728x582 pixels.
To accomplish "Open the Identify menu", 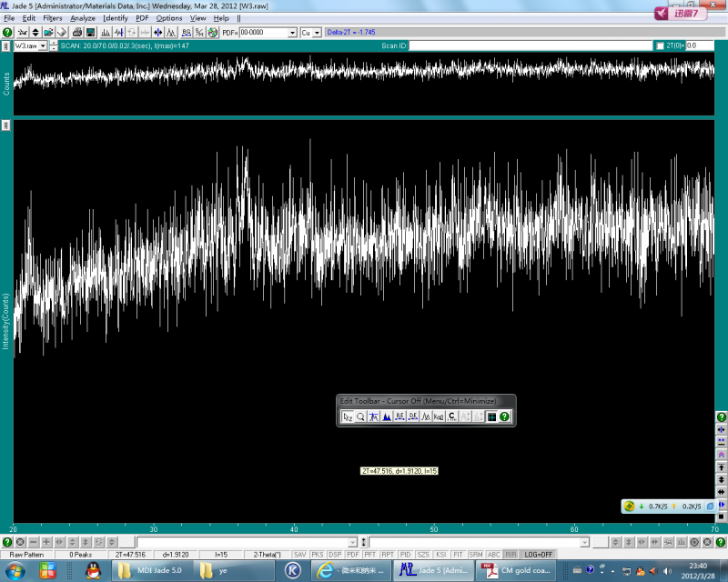I will click(x=116, y=18).
